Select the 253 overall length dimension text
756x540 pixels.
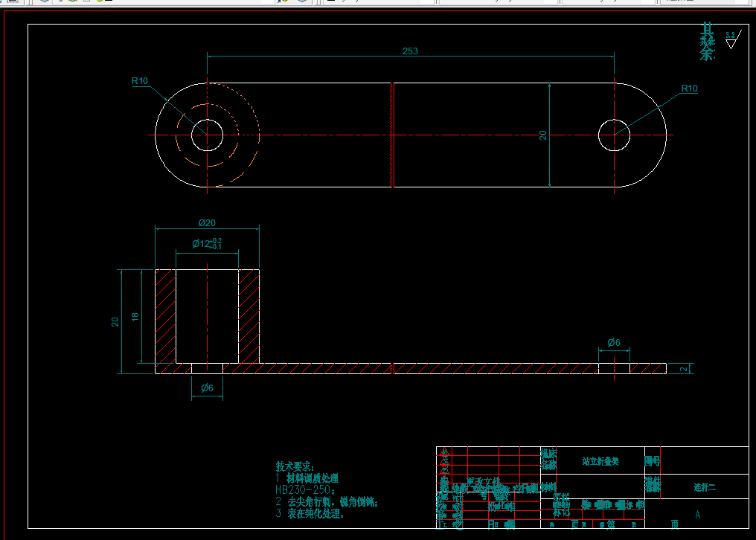[410, 51]
